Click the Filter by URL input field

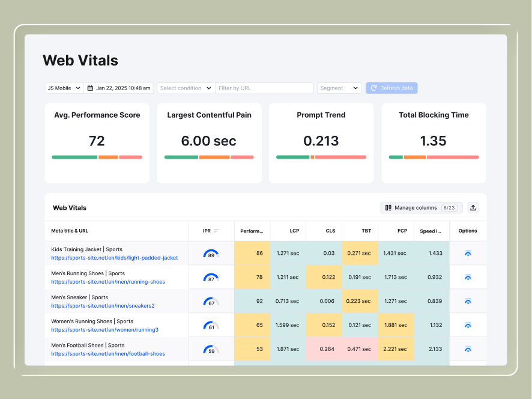(264, 88)
